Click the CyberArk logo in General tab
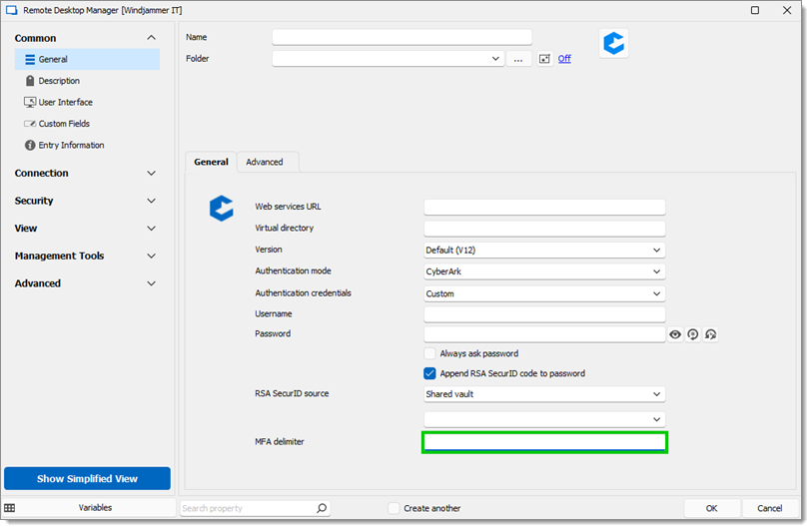 pyautogui.click(x=221, y=209)
